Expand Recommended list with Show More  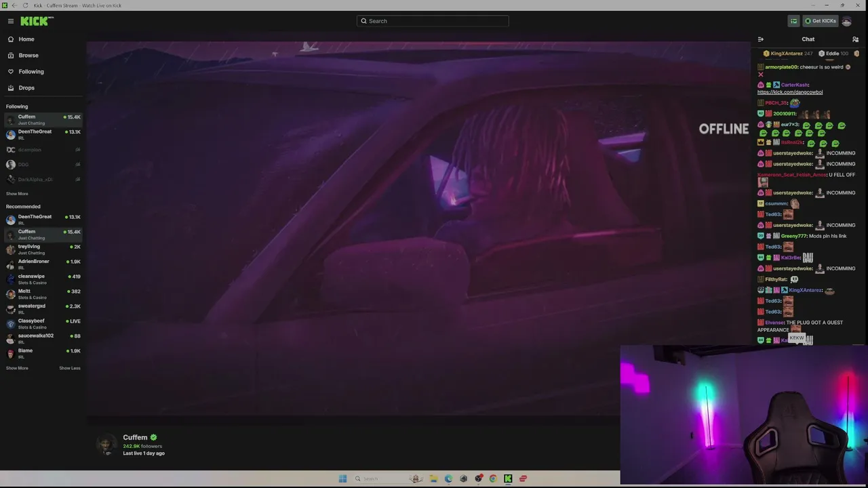[17, 368]
